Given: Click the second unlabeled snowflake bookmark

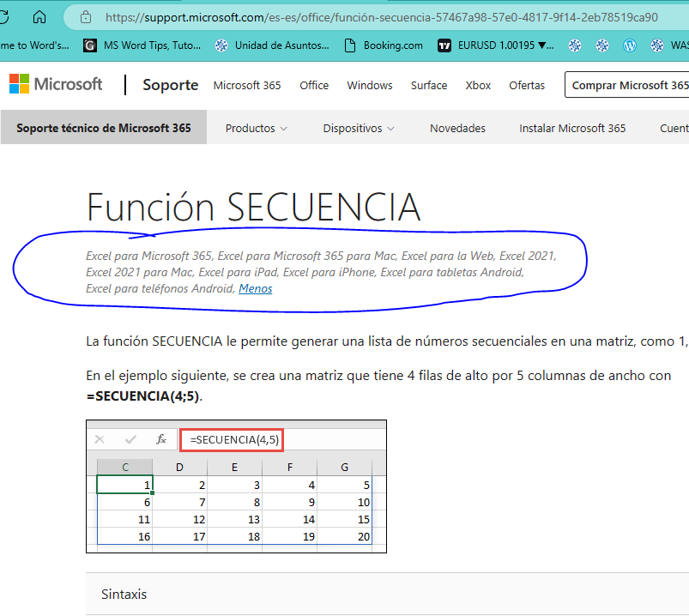Looking at the screenshot, I should click(x=602, y=45).
